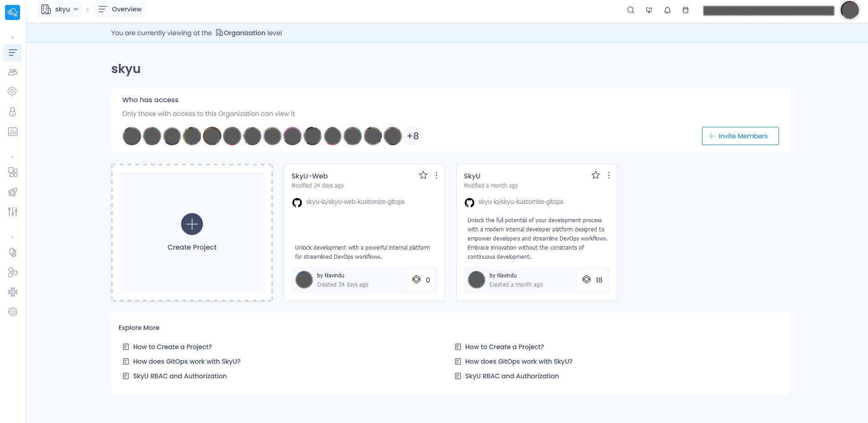Open the integrations cross sidebar icon

[x=13, y=292]
